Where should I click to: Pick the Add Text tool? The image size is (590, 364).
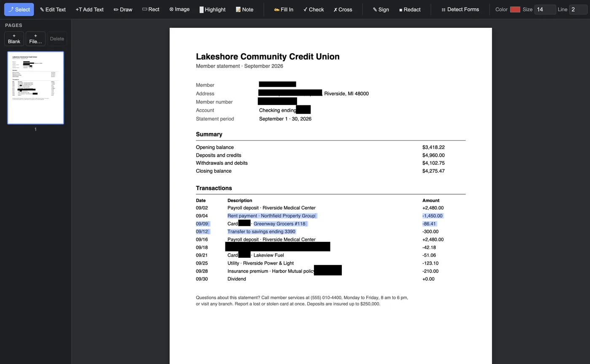(x=89, y=9)
